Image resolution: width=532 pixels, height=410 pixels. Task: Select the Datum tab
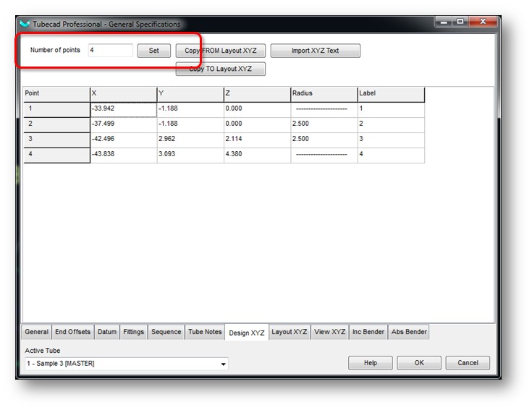click(106, 332)
